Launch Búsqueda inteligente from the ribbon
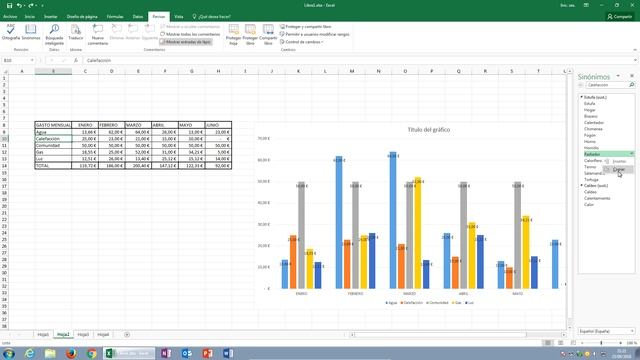The height and width of the screenshot is (360, 640). point(54,34)
